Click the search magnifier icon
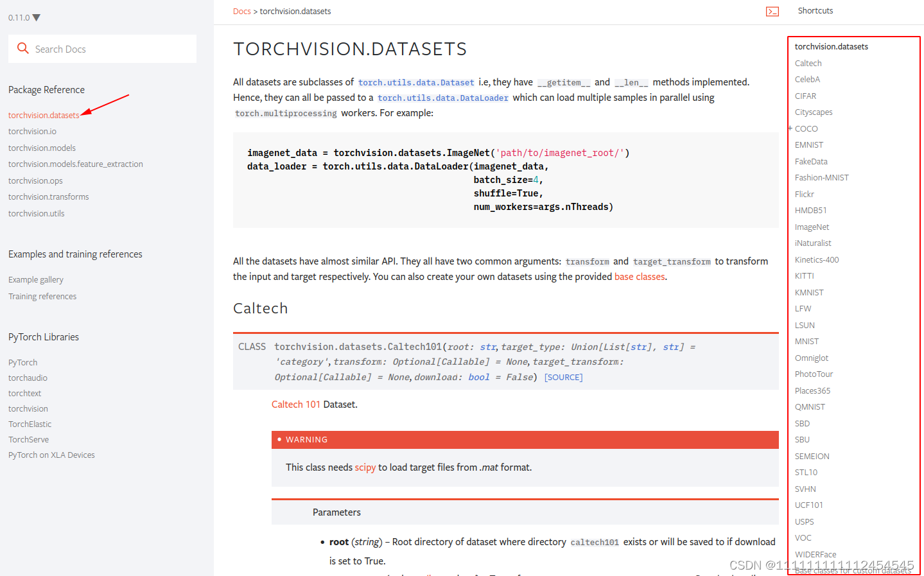 (x=23, y=48)
